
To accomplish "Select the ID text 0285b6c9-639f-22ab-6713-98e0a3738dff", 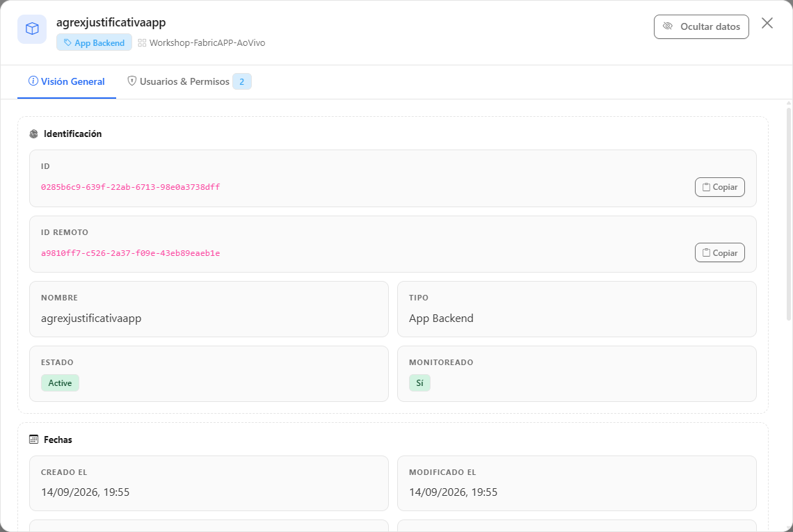I will click(x=131, y=187).
